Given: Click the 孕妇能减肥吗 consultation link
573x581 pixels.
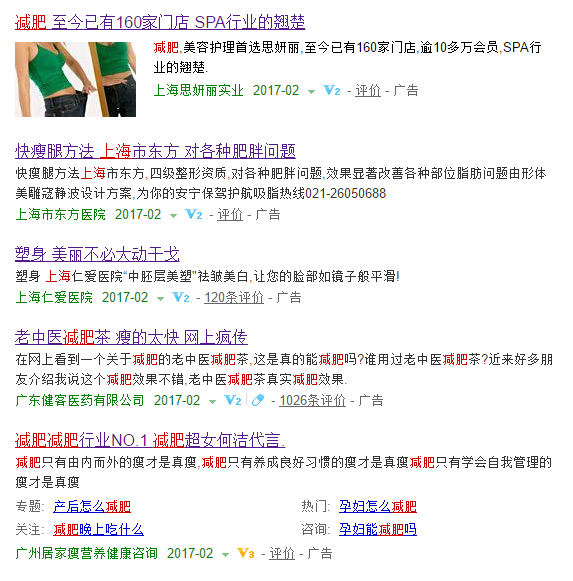Looking at the screenshot, I should (378, 529).
